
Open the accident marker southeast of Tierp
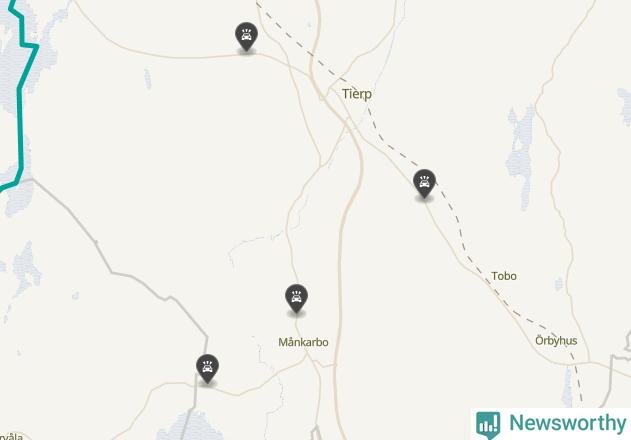tap(424, 184)
